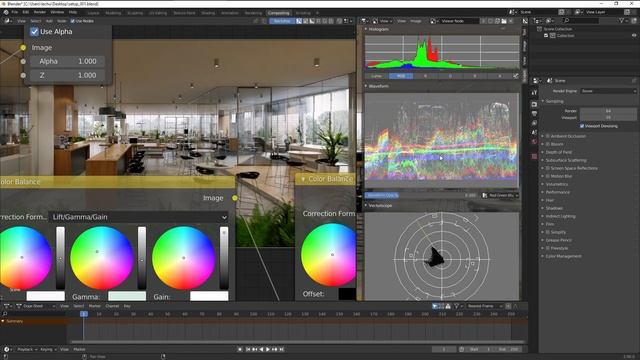Open the View Layer properties tab icon
The image size is (640, 360).
coord(534,123)
